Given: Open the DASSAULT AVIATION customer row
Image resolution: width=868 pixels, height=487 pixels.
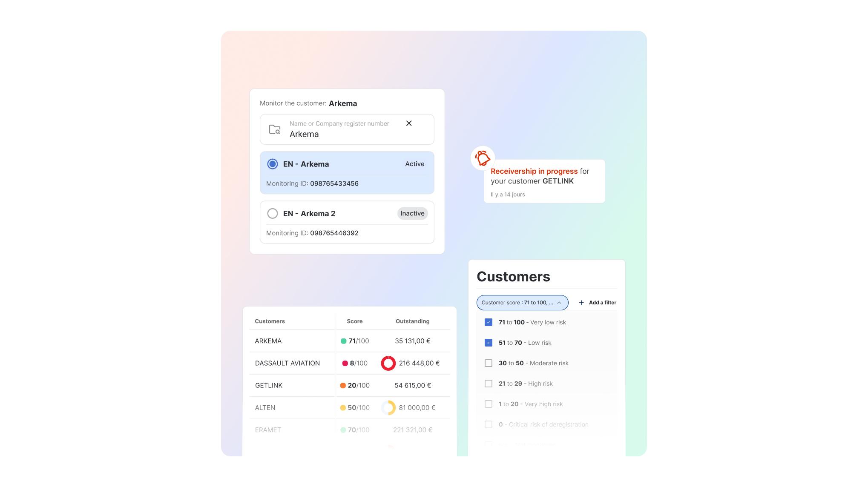Looking at the screenshot, I should [x=350, y=363].
